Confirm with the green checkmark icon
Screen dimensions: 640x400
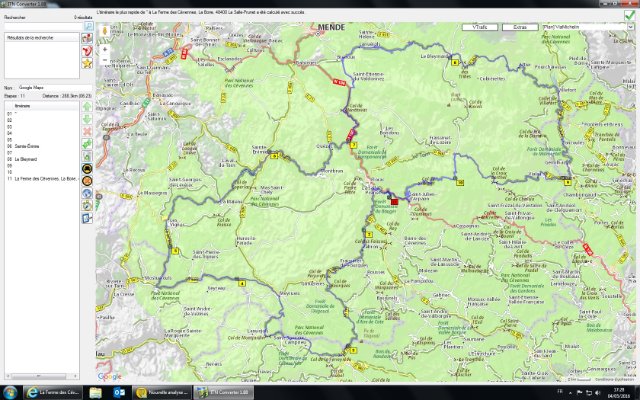(x=627, y=13)
